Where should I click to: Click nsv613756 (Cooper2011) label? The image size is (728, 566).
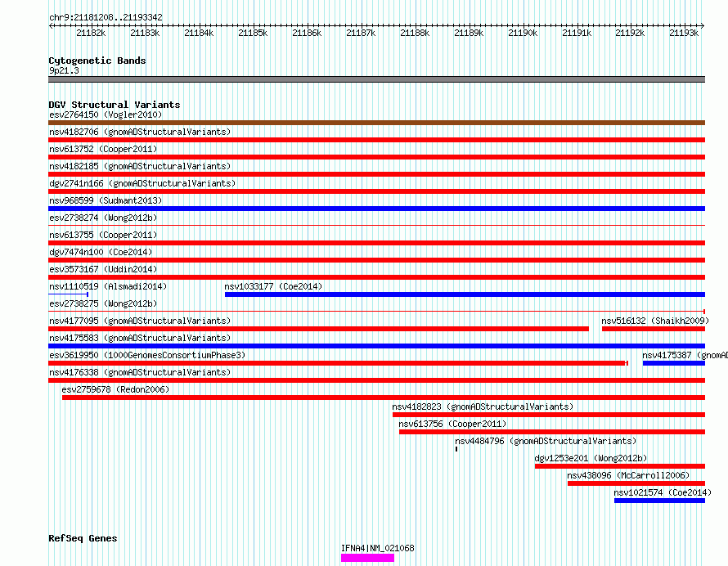coord(452,424)
